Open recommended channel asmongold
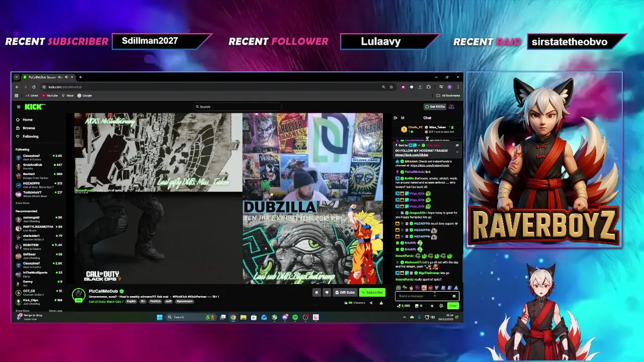The image size is (644, 362). coord(39,219)
